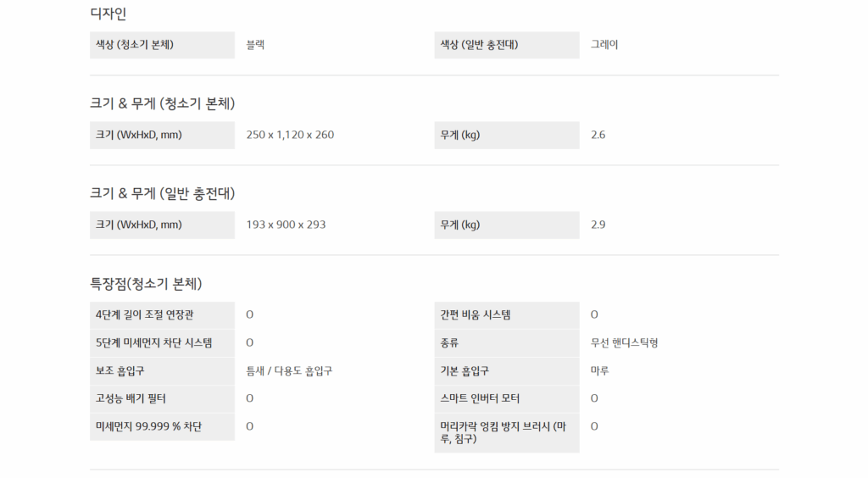Click the 미세먼지 99.999 % 차단 label

tap(148, 427)
